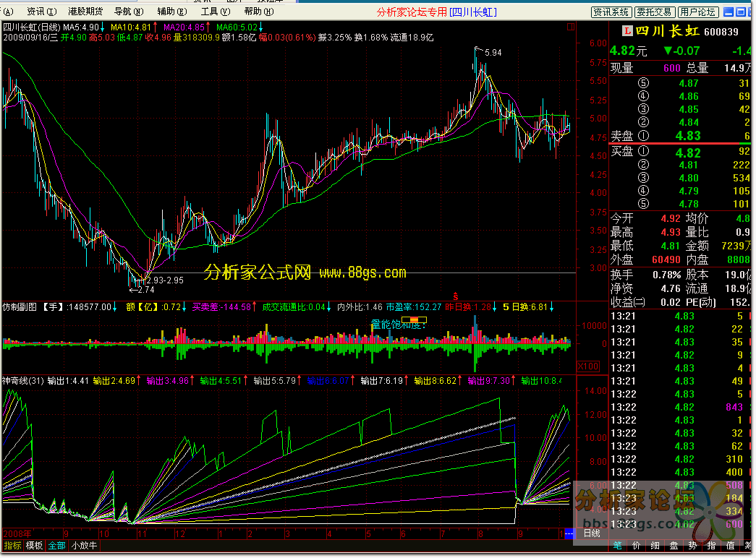Select the 模板 tab at bottom
Screen dimensions: 756x558
pyautogui.click(x=34, y=546)
